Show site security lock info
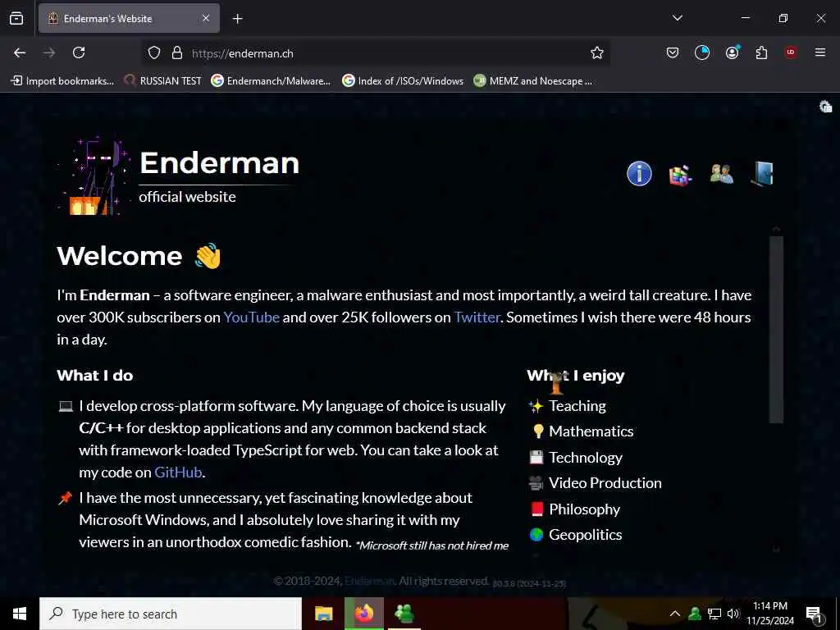 [177, 52]
